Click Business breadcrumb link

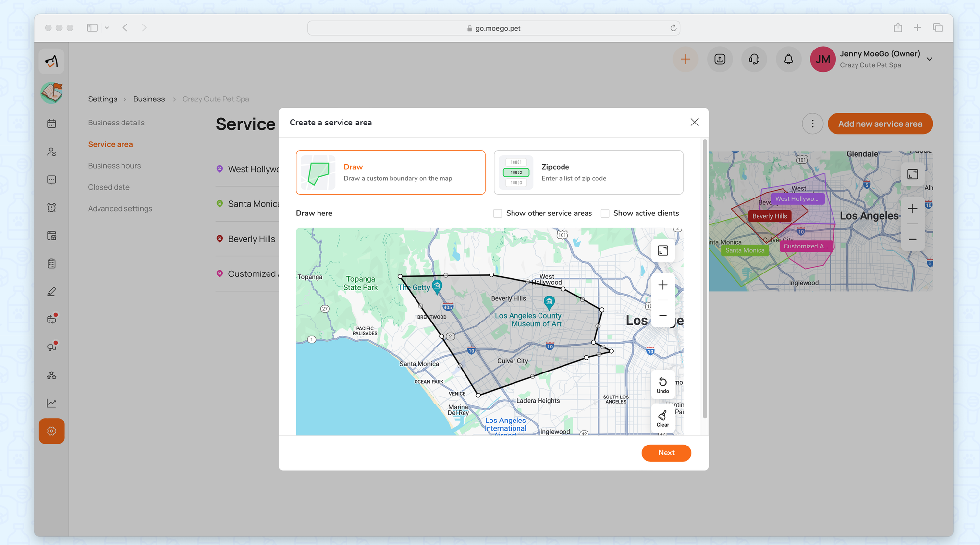coord(148,99)
